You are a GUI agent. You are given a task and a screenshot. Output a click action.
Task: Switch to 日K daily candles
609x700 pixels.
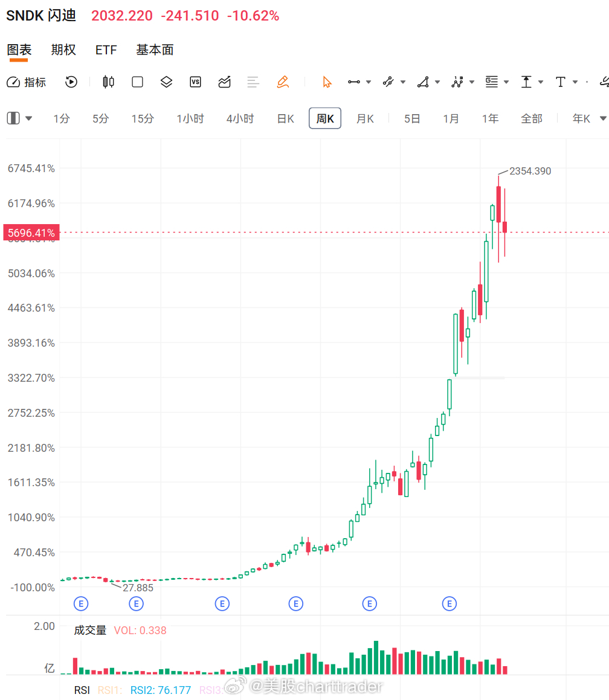(x=285, y=119)
